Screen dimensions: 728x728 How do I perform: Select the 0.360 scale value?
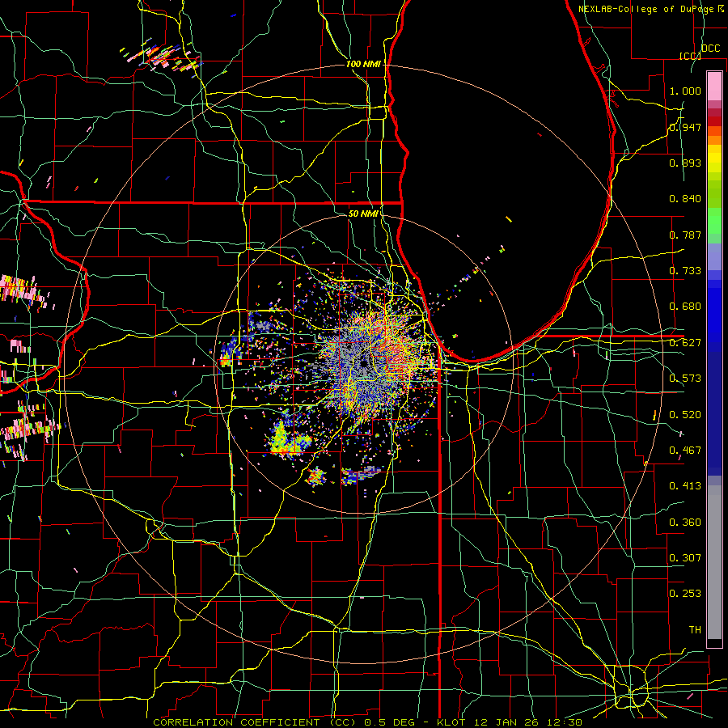(685, 523)
